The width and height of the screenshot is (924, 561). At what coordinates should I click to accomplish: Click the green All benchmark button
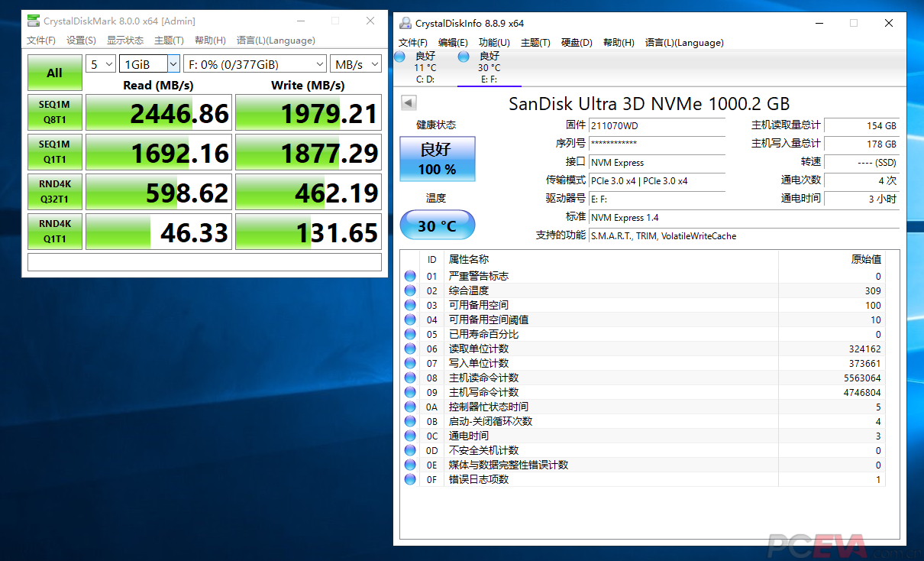click(x=55, y=73)
